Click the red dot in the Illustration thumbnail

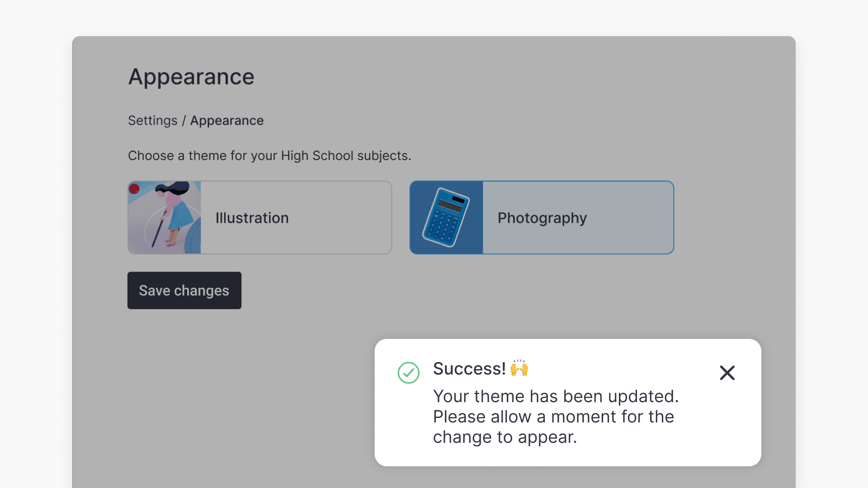click(x=134, y=189)
